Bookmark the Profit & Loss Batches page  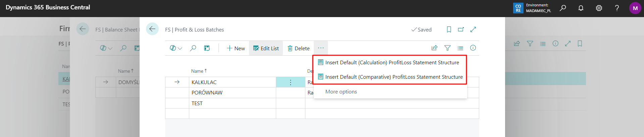[x=449, y=29]
